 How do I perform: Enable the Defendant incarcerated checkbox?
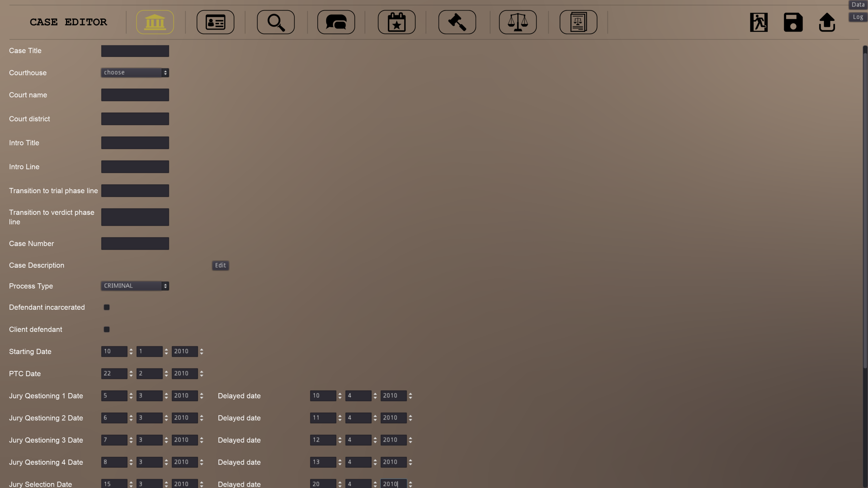pyautogui.click(x=106, y=307)
